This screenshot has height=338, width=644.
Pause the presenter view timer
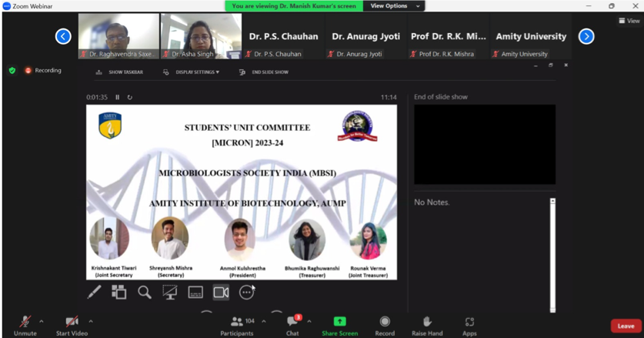[x=118, y=98]
